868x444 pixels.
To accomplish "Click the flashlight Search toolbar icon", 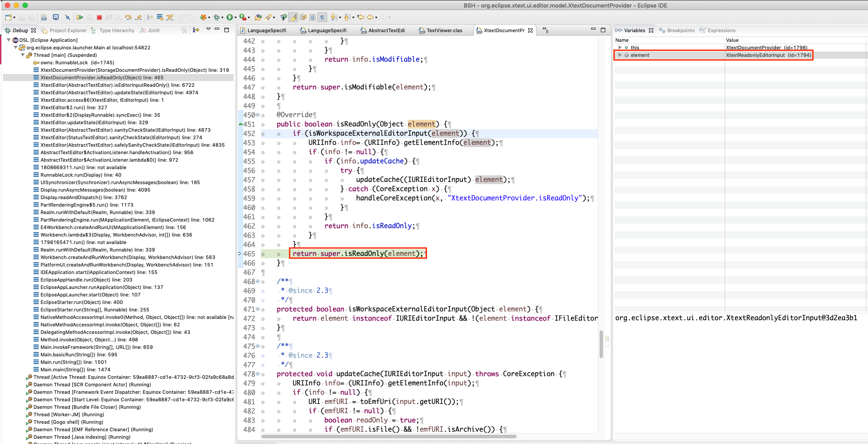I will tap(268, 18).
